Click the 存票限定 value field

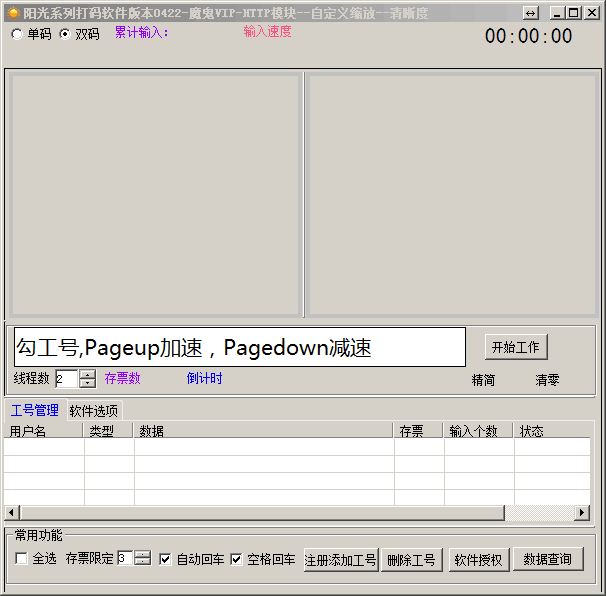coord(125,558)
